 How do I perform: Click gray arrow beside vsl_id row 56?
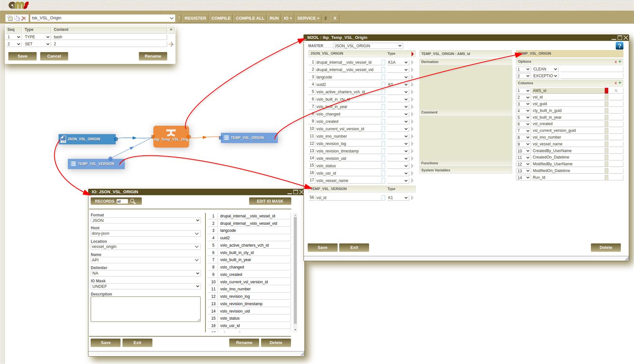point(412,198)
